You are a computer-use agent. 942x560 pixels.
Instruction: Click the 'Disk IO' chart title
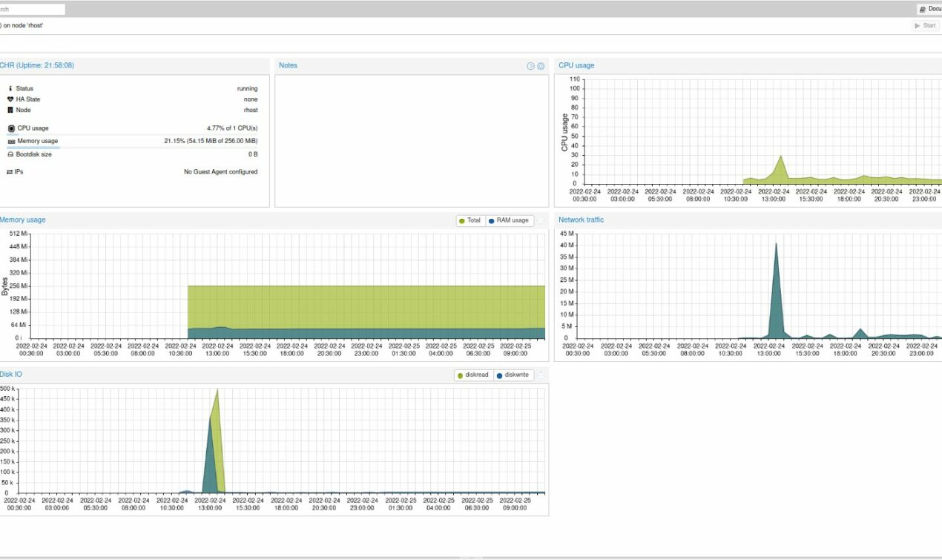click(11, 375)
